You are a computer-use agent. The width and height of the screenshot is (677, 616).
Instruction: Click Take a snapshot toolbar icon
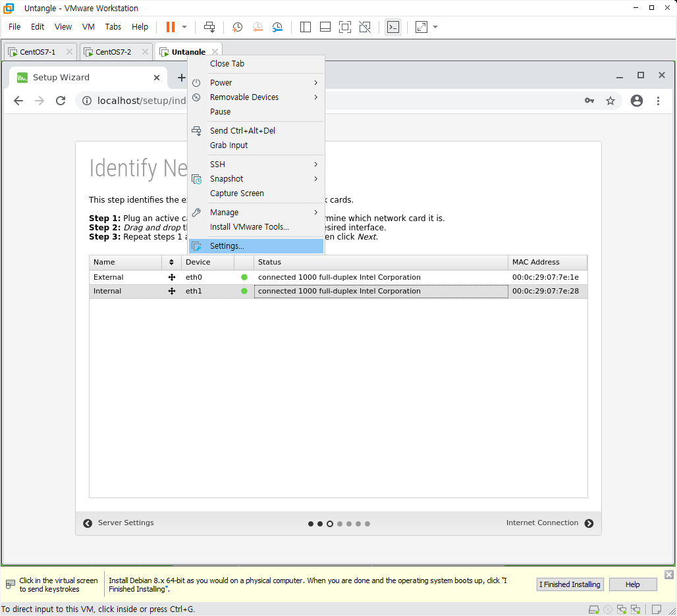tap(238, 27)
